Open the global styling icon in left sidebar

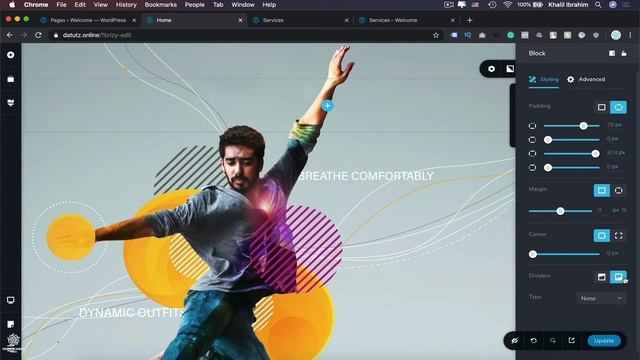[x=11, y=102]
